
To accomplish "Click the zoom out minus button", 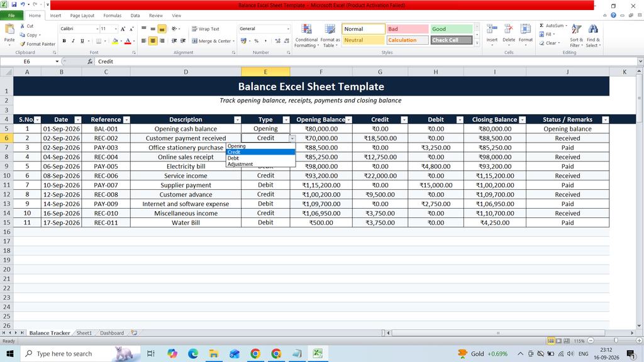I will pos(591,341).
